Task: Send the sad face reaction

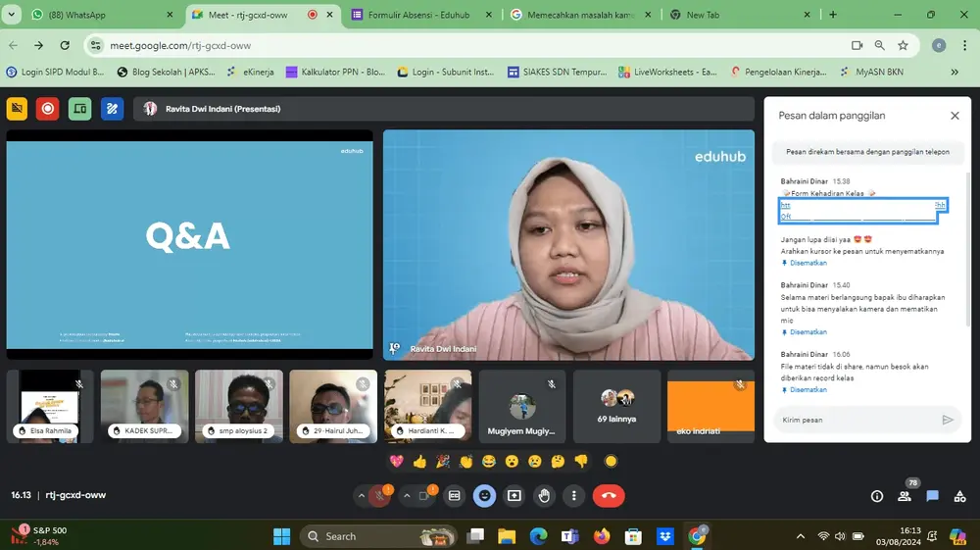Action: click(535, 461)
